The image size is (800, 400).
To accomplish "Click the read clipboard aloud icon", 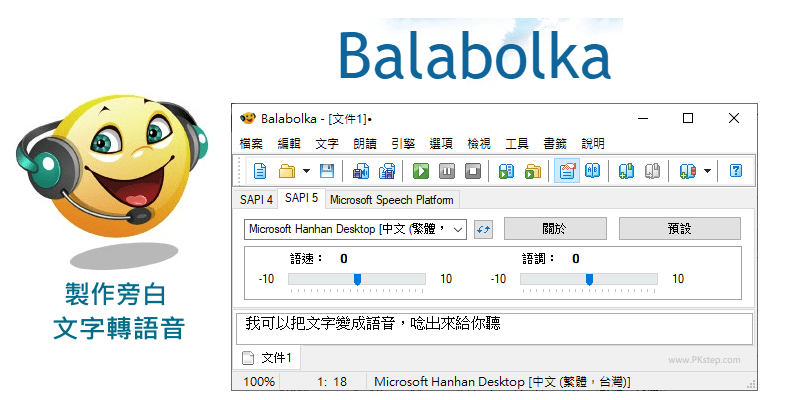I will point(506,170).
